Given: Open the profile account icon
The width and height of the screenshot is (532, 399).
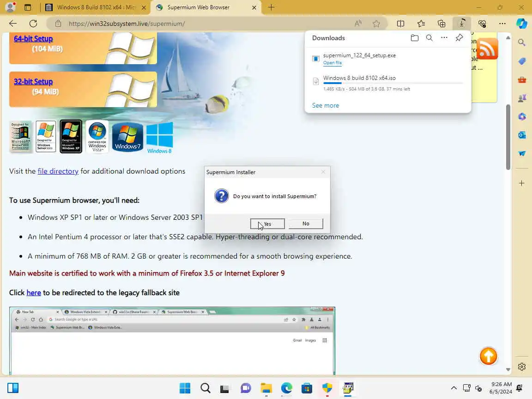Looking at the screenshot, I should click(11, 7).
